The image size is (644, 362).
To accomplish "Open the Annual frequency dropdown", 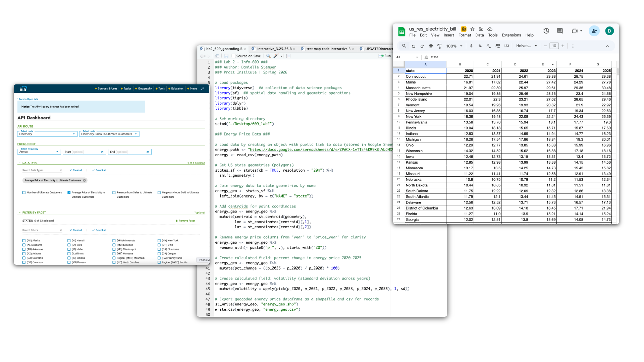I will coord(39,152).
